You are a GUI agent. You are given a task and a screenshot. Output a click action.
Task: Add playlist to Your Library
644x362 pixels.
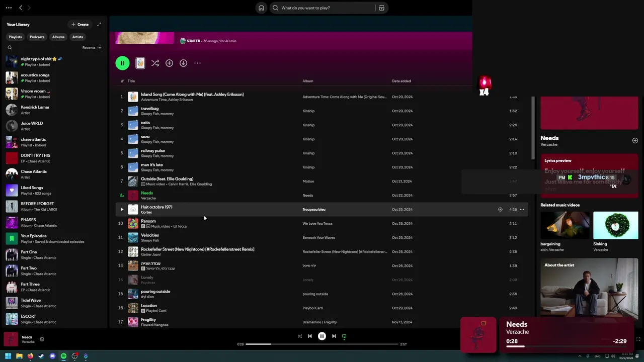coord(169,63)
